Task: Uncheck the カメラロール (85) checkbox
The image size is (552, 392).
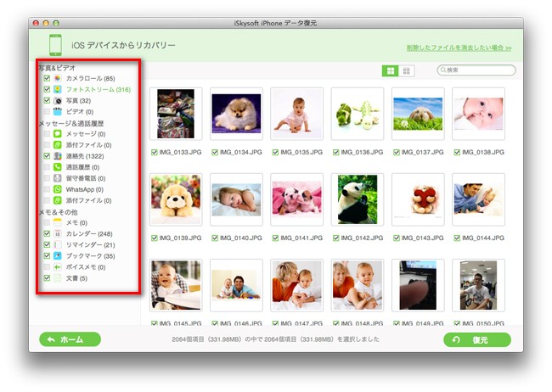Action: (47, 78)
